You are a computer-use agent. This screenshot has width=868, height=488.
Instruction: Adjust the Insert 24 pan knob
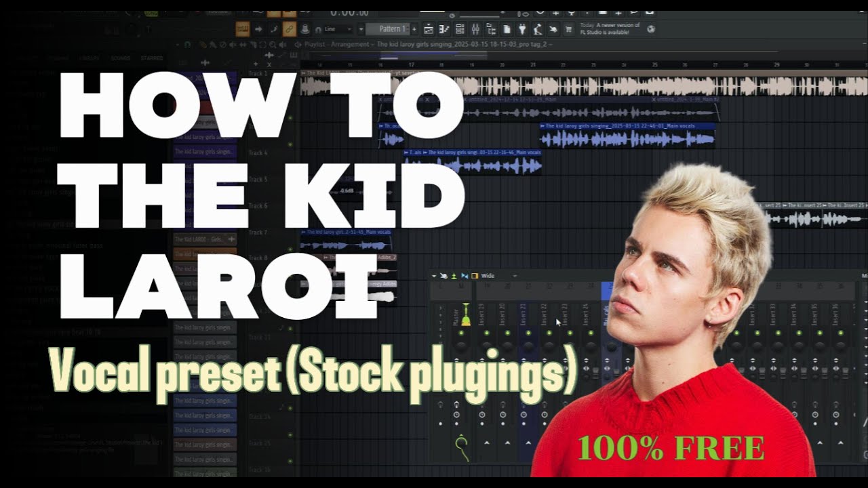[591, 346]
